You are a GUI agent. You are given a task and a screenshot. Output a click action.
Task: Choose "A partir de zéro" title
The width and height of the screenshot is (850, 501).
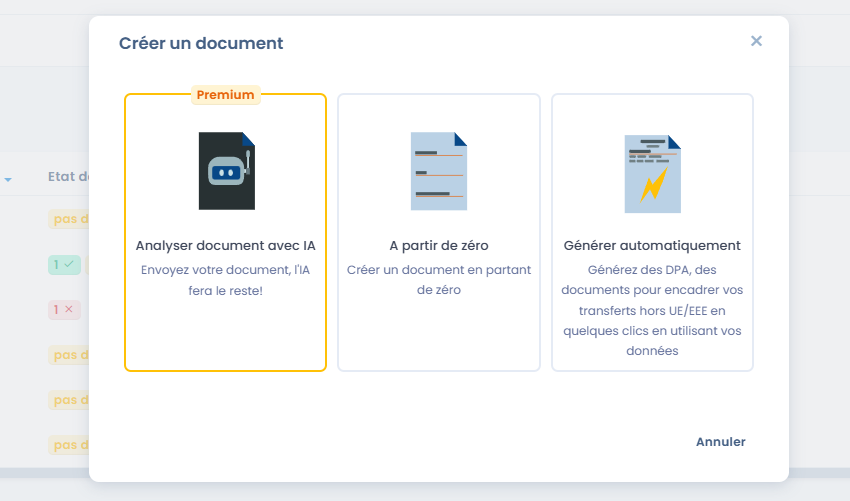(x=439, y=245)
